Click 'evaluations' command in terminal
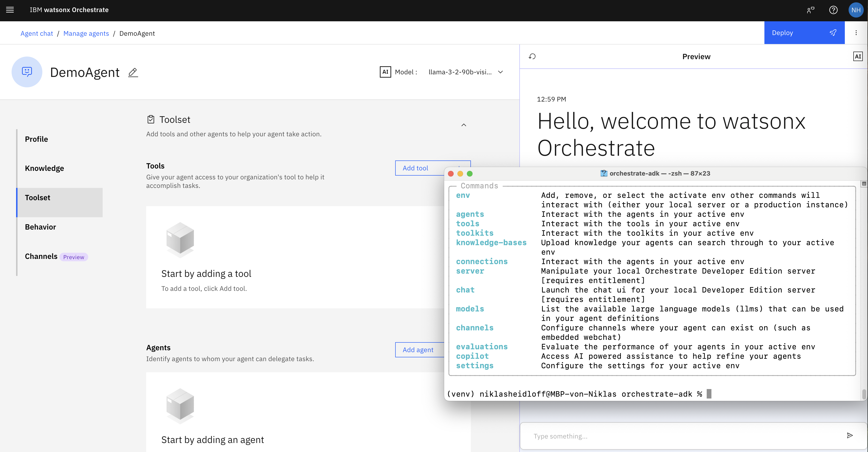The image size is (868, 452). click(482, 346)
